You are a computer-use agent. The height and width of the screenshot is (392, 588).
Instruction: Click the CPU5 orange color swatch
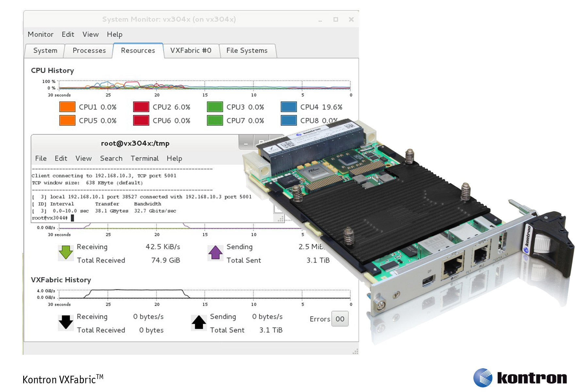pos(67,120)
